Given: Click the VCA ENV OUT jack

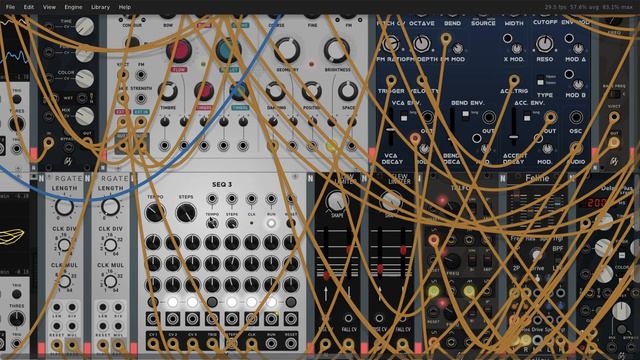Looking at the screenshot, I should pos(427,118).
